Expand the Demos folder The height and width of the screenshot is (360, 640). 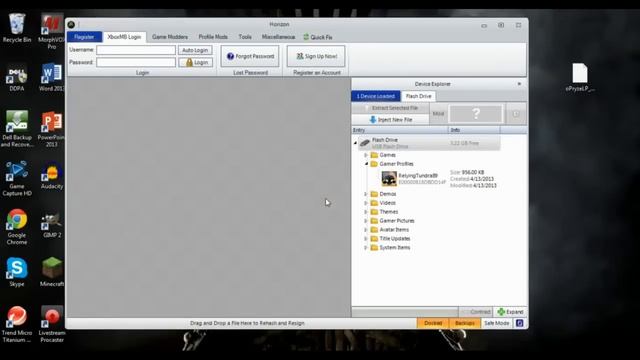[x=366, y=194]
